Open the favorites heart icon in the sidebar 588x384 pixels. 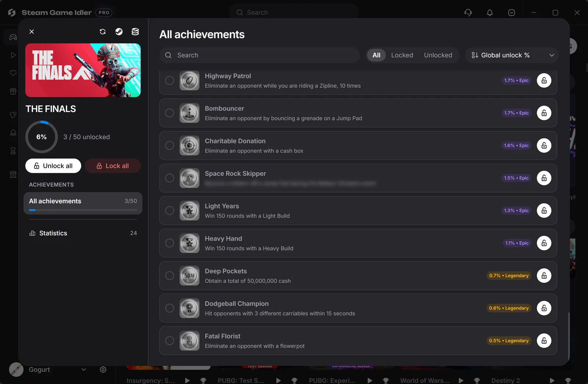tap(13, 73)
